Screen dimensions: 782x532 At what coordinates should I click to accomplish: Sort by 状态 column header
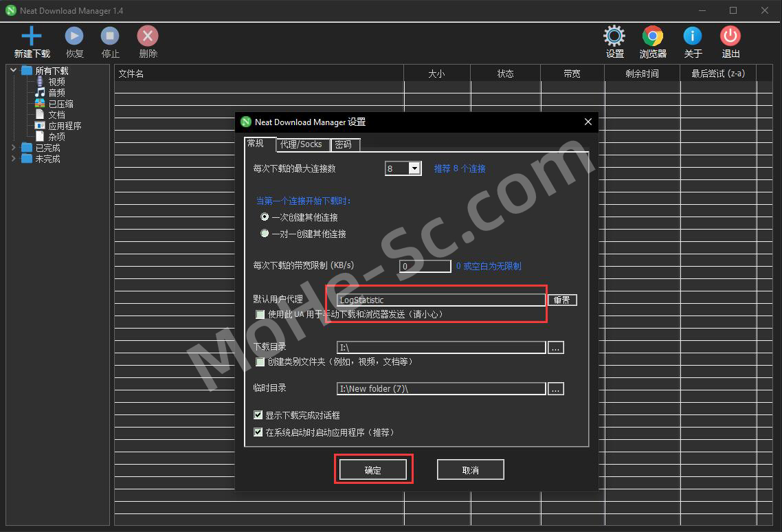[x=505, y=74]
